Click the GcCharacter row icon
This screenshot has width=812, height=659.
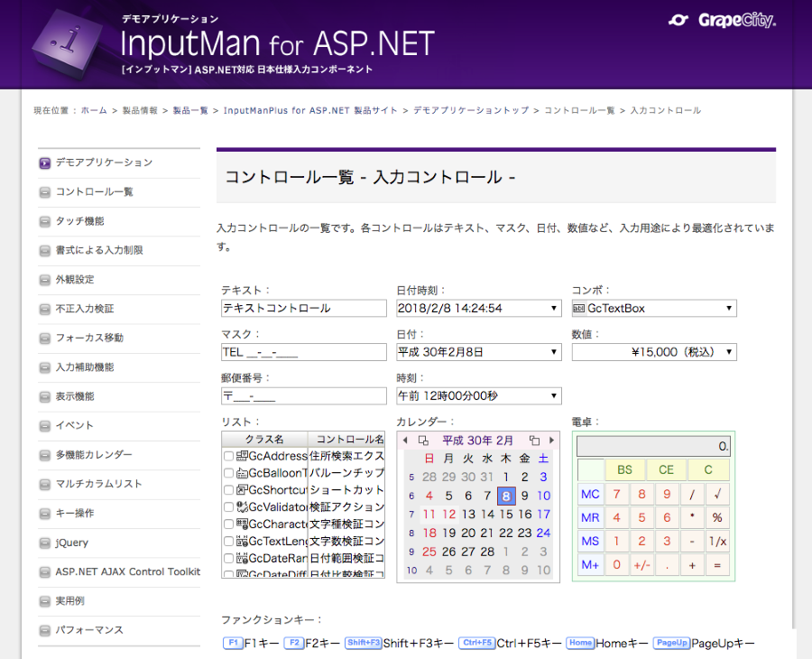(242, 524)
